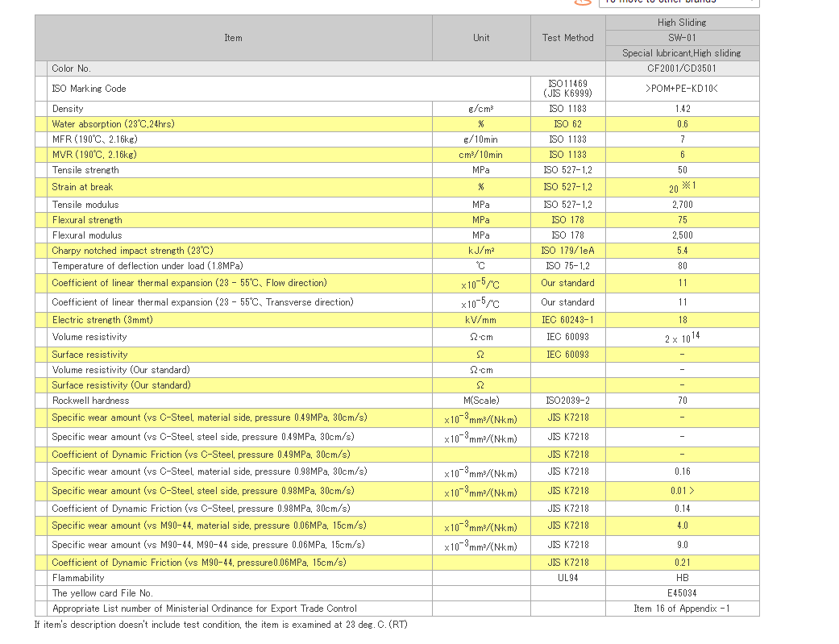Select the 'Strain at break' row label
Image resolution: width=839 pixels, height=644 pixels.
(82, 187)
